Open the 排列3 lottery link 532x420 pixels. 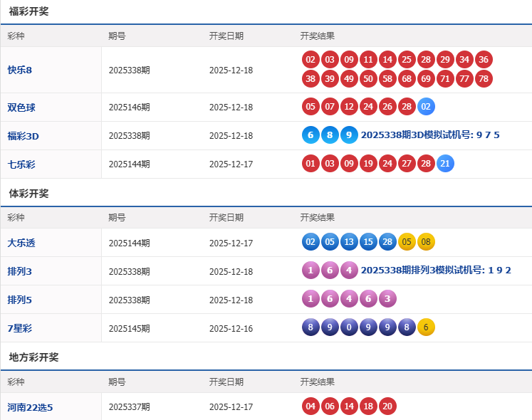pyautogui.click(x=19, y=271)
